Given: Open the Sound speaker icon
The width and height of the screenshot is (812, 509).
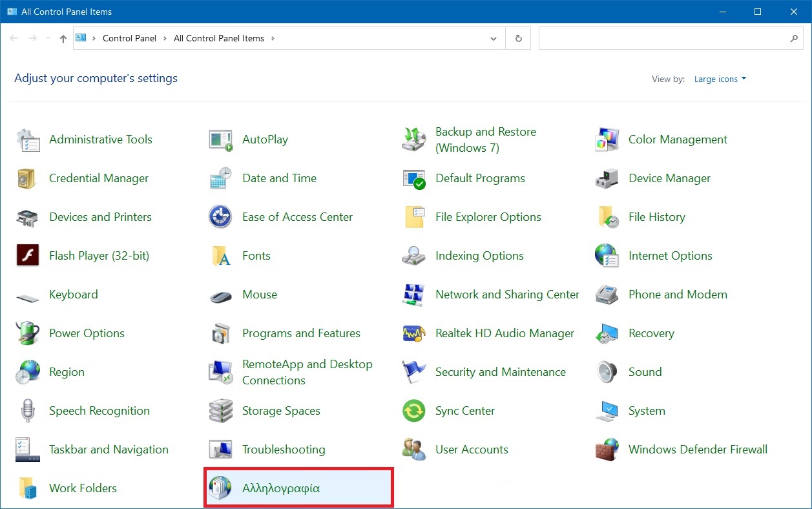Looking at the screenshot, I should [607, 372].
